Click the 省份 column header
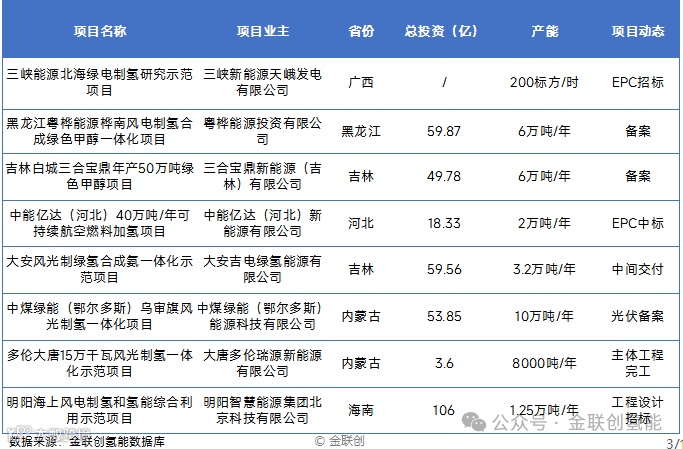The image size is (683, 449). tap(361, 31)
